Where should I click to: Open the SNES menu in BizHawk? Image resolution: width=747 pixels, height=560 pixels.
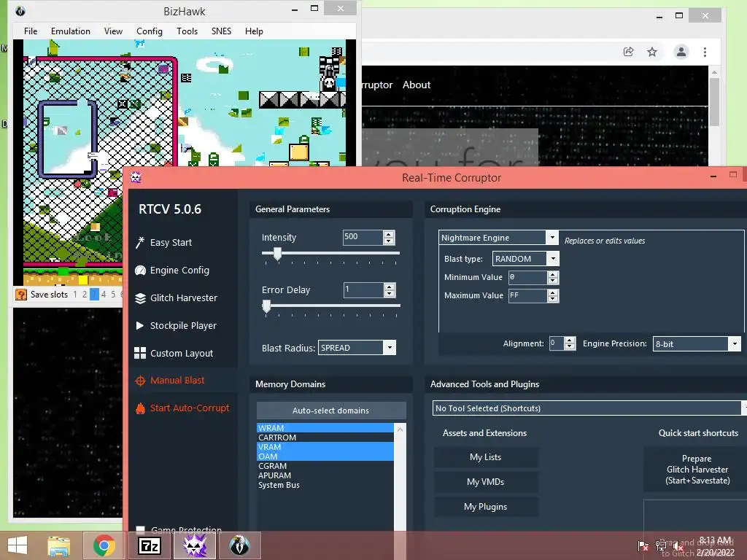222,31
